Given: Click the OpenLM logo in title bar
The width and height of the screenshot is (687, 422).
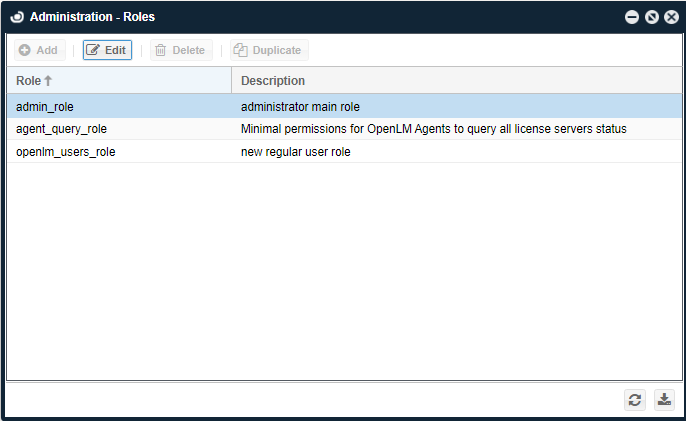Looking at the screenshot, I should 17,17.
